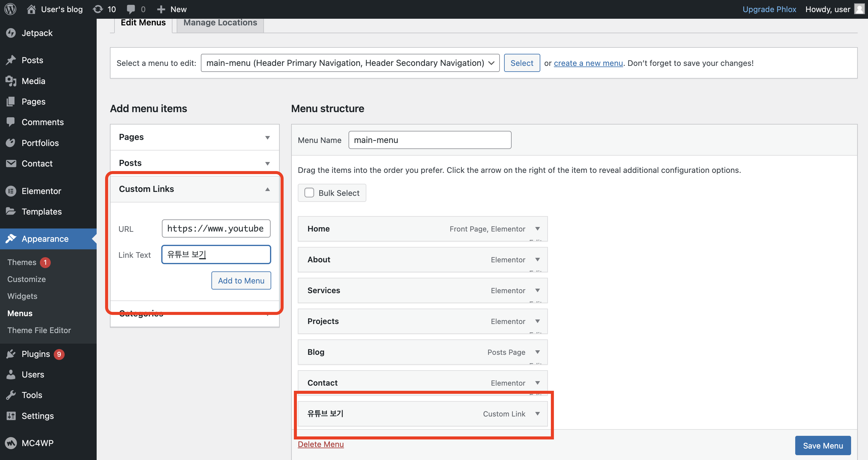Open Jetpack from the sidebar
This screenshot has height=460, width=868.
coord(37,33)
